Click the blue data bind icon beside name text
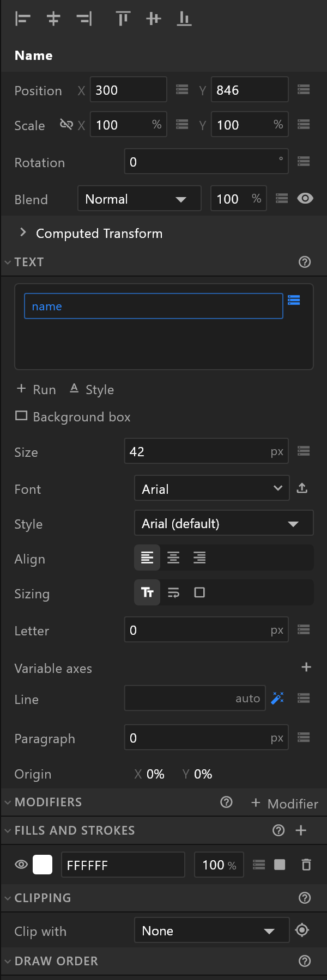The image size is (327, 980). coord(294,300)
